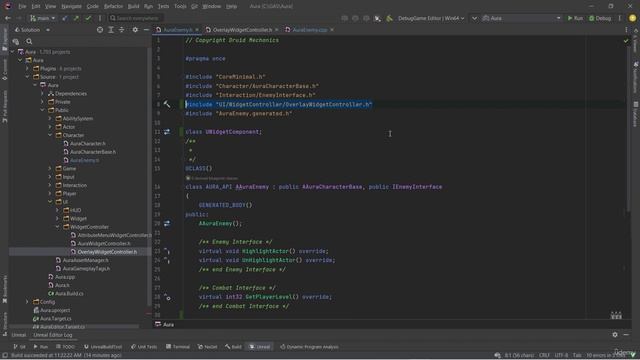Click the Debug button
Screen dimensions: 640x360
click(600, 18)
